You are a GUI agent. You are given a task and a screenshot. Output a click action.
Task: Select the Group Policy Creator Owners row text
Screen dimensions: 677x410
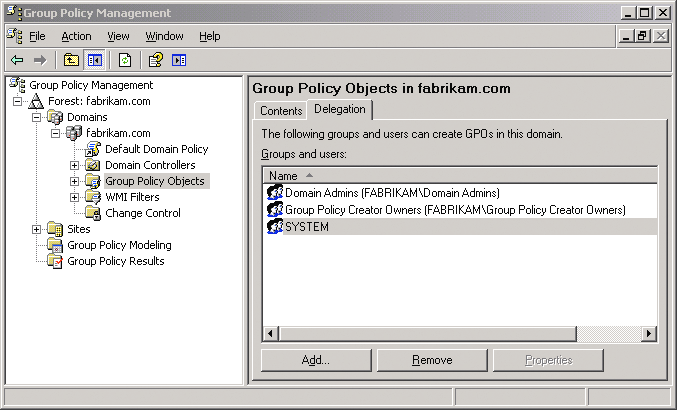pyautogui.click(x=456, y=210)
